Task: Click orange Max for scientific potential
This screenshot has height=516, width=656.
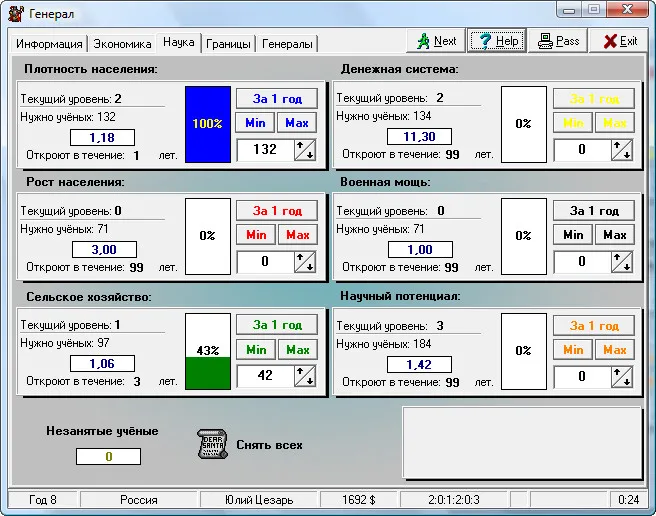Action: click(614, 349)
